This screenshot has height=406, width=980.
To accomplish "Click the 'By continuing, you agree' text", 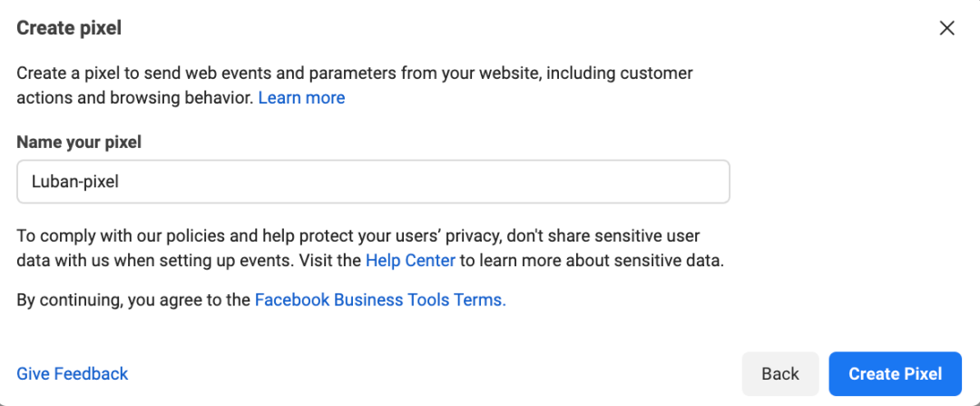I will point(133,300).
